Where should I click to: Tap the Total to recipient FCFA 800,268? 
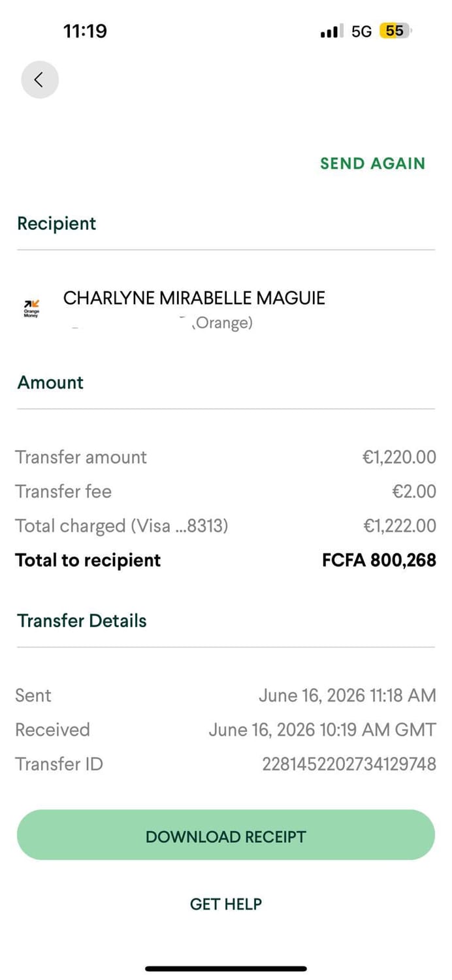379,560
